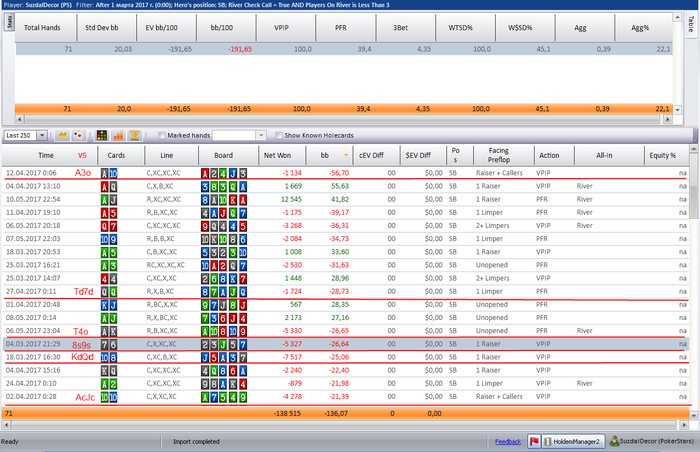Click hand list horizontal scrollbar

[342, 424]
